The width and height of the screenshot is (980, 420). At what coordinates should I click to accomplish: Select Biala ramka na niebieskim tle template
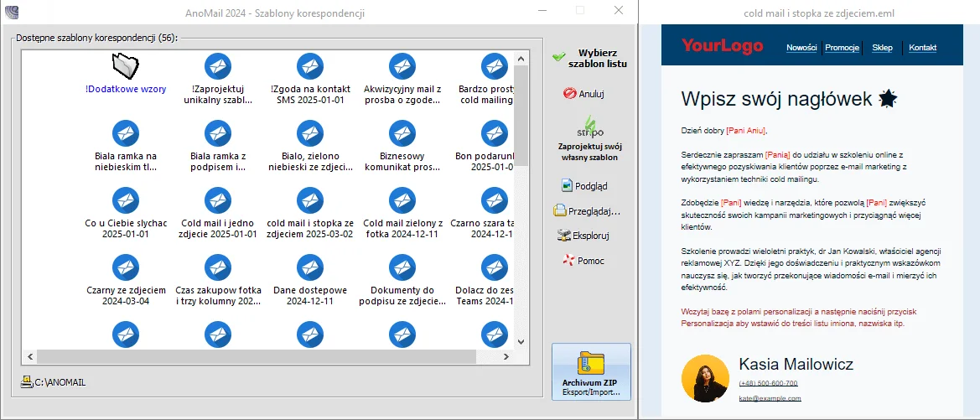coord(126,132)
